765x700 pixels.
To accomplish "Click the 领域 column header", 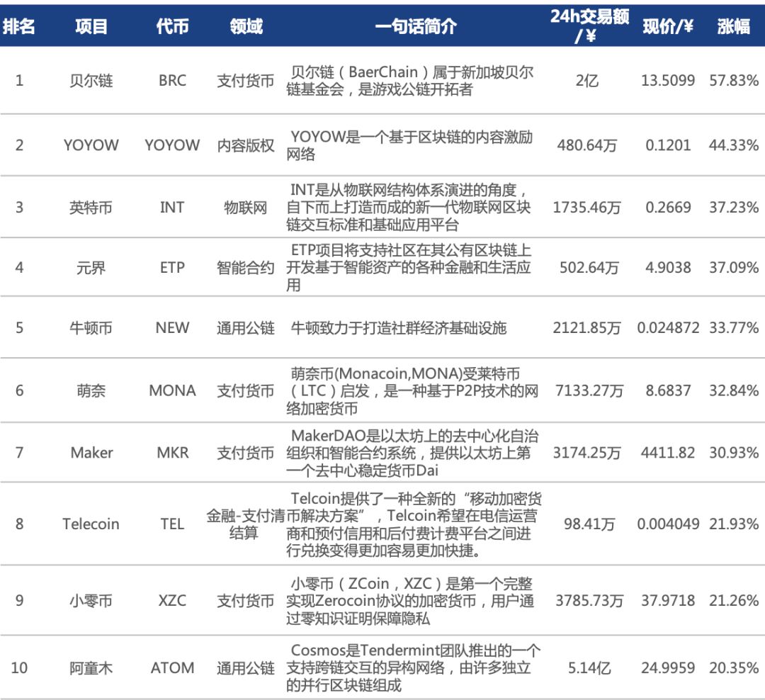I will [x=246, y=26].
